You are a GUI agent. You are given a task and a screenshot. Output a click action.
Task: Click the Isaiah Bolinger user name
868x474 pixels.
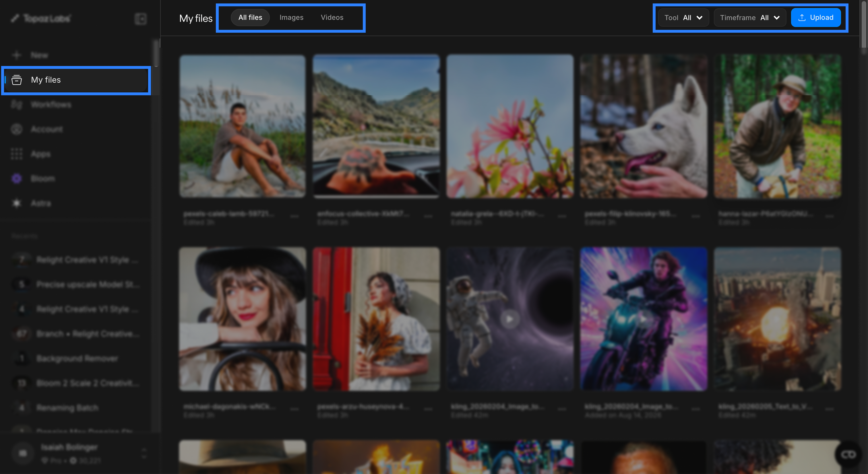[69, 447]
